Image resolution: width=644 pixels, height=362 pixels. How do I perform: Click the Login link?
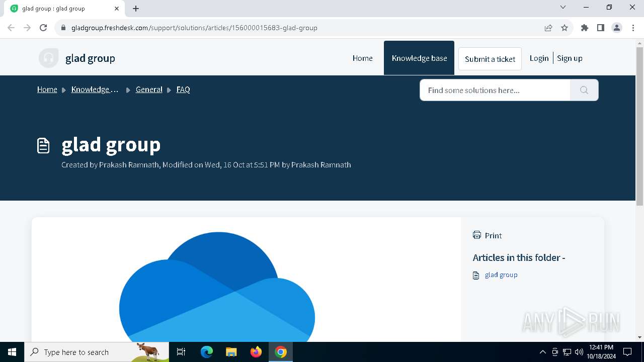pos(539,58)
